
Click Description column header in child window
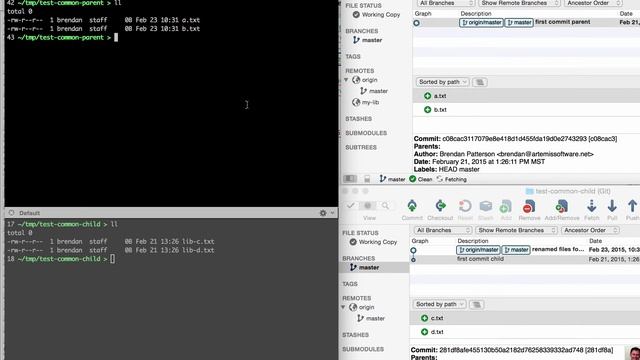(x=473, y=241)
